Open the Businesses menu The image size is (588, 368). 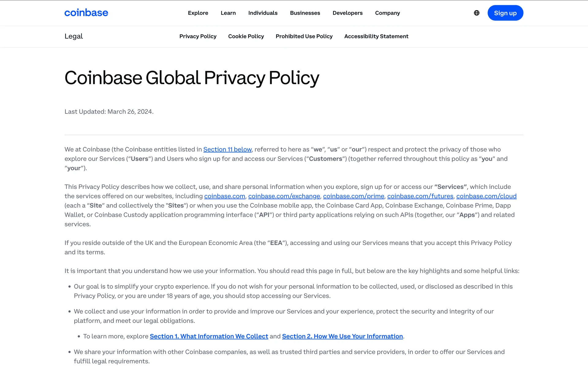(305, 13)
